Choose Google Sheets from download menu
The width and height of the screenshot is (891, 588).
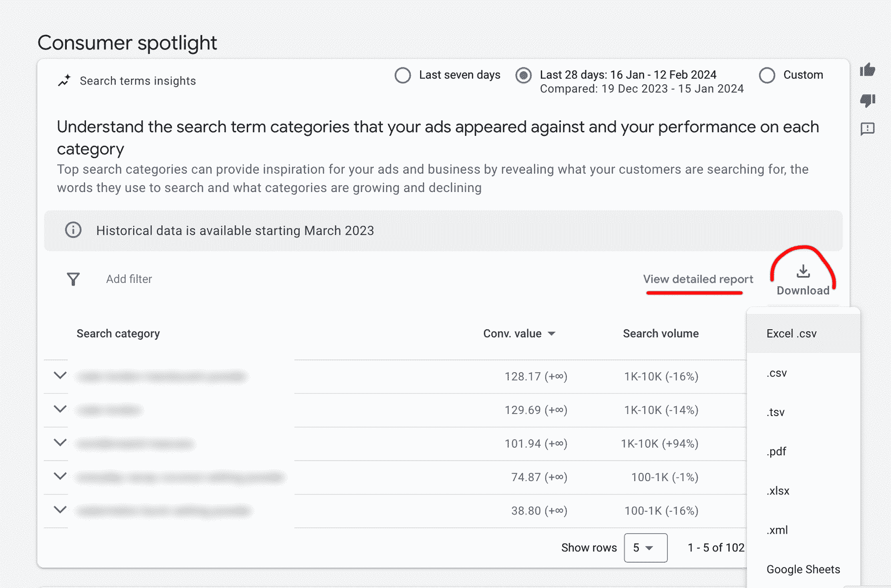click(802, 569)
